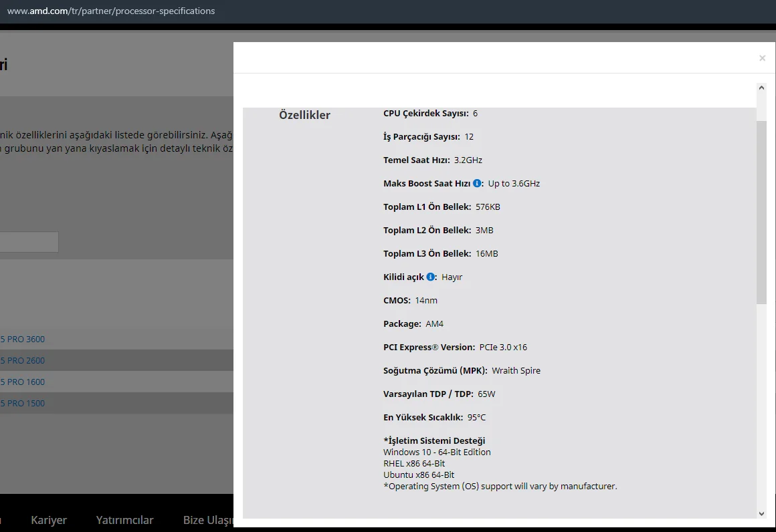This screenshot has height=532, width=776.
Task: Close the specifications popup with the X
Action: (762, 58)
